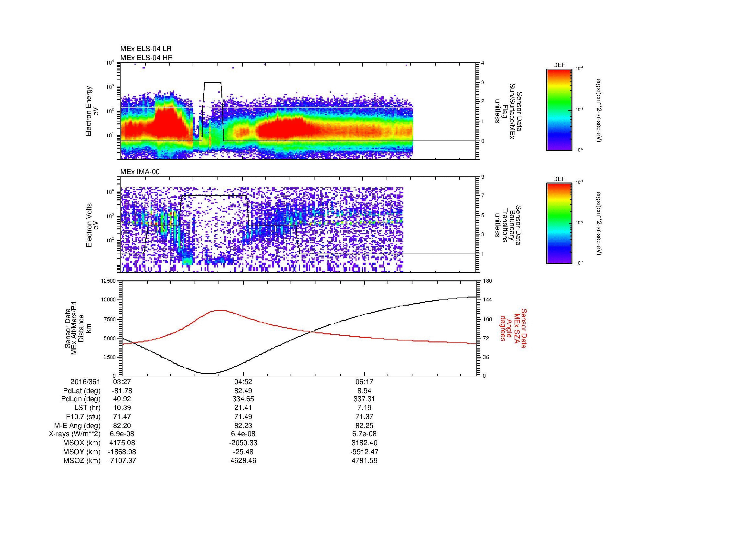This screenshot has width=756, height=534.
Task: Click the PdLat value '-81.78'
Action: 122,391
